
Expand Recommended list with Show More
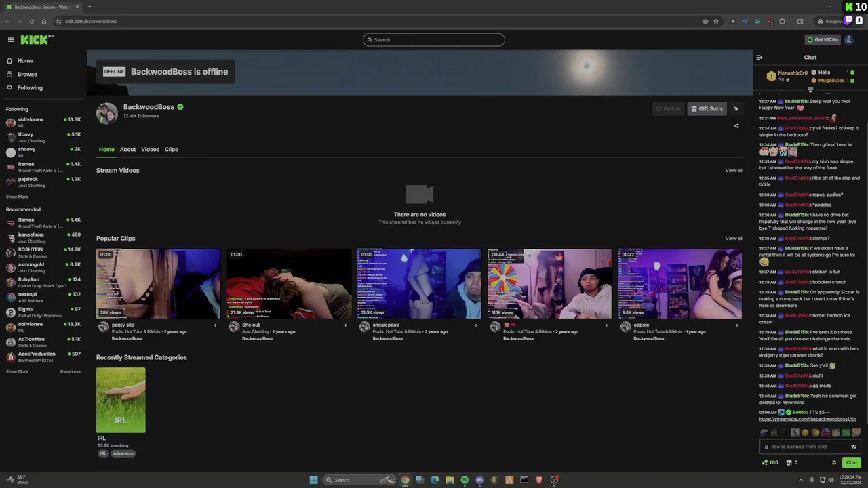[17, 371]
